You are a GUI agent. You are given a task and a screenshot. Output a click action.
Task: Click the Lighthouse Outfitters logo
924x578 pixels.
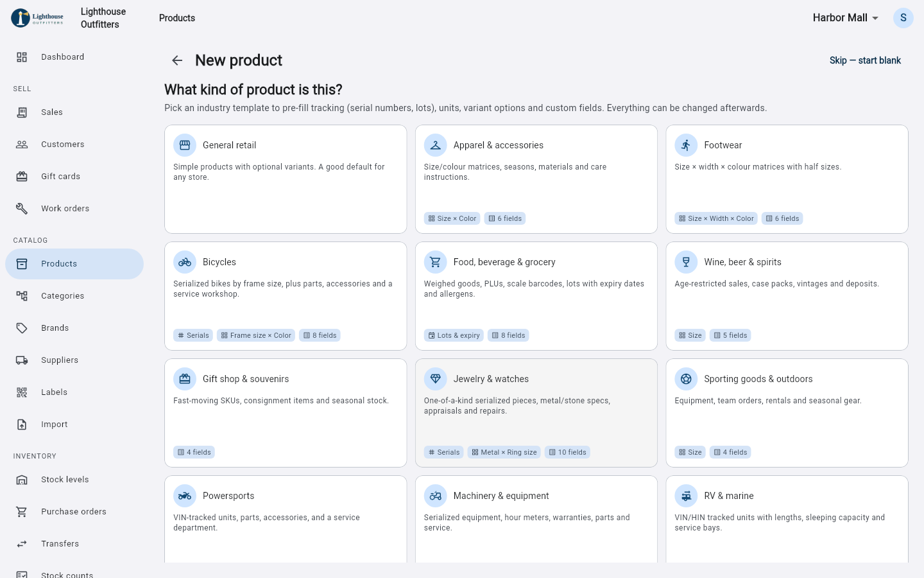pos(38,18)
